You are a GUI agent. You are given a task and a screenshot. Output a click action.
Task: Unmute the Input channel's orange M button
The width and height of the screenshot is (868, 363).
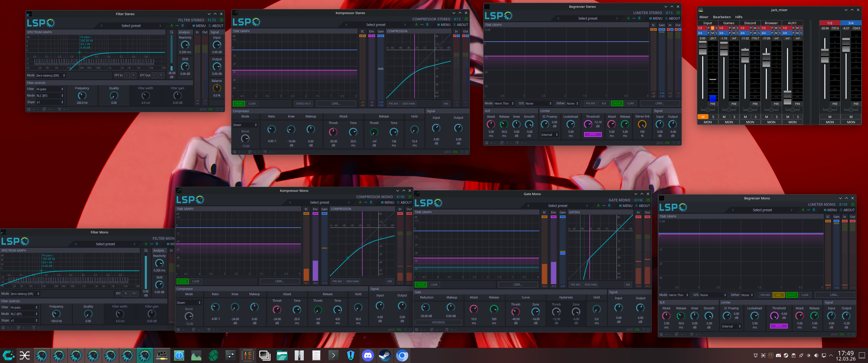(x=702, y=117)
